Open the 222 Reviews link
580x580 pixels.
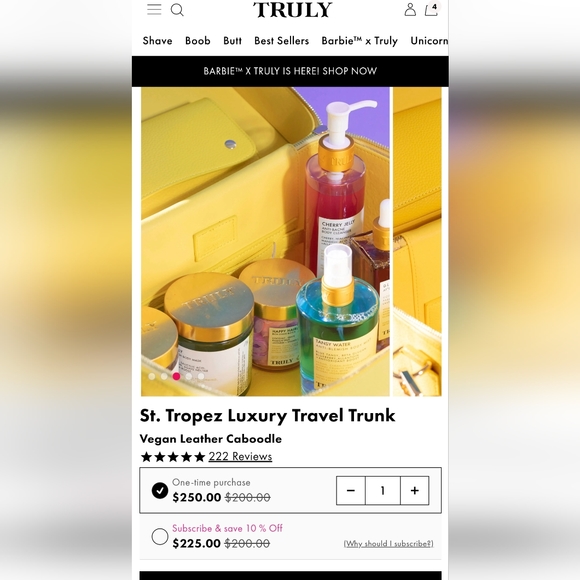[240, 456]
